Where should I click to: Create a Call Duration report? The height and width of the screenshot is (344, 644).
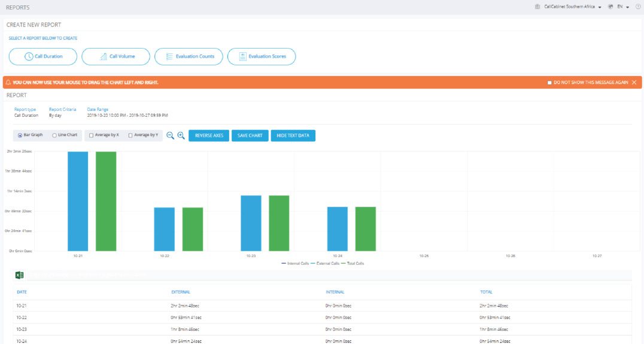pos(42,56)
